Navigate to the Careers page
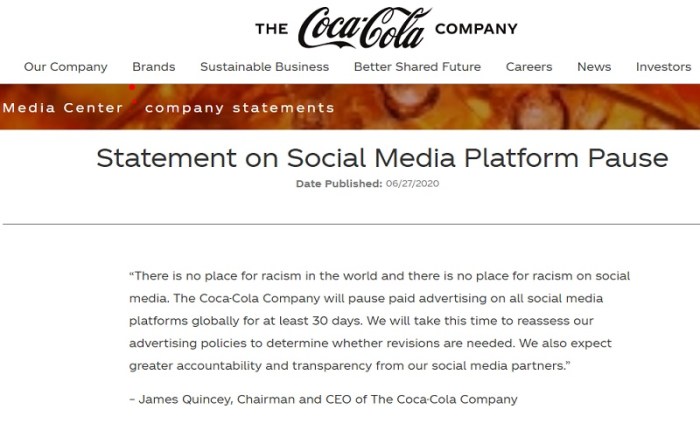The width and height of the screenshot is (700, 423). click(528, 67)
